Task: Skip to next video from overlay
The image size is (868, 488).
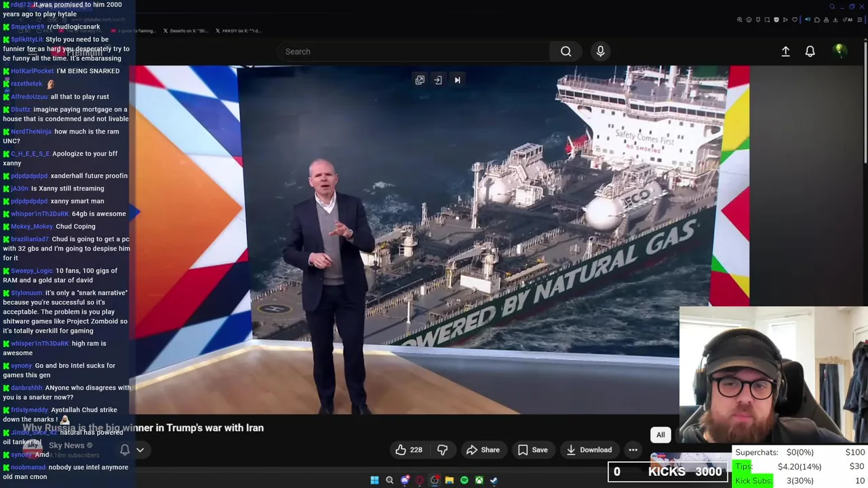Action: pos(457,80)
